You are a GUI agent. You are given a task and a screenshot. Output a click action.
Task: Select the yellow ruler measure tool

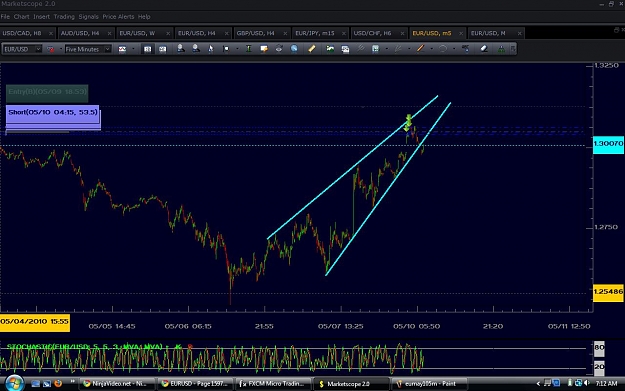312,49
